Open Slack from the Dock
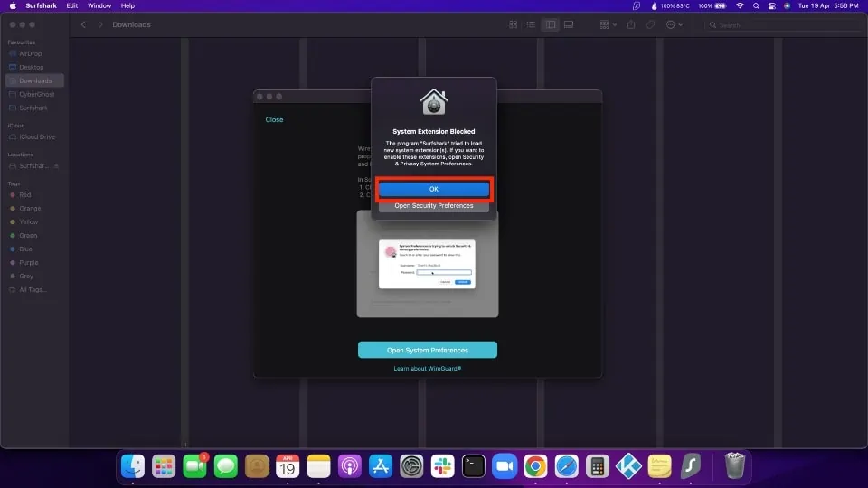The width and height of the screenshot is (868, 488). [x=443, y=466]
